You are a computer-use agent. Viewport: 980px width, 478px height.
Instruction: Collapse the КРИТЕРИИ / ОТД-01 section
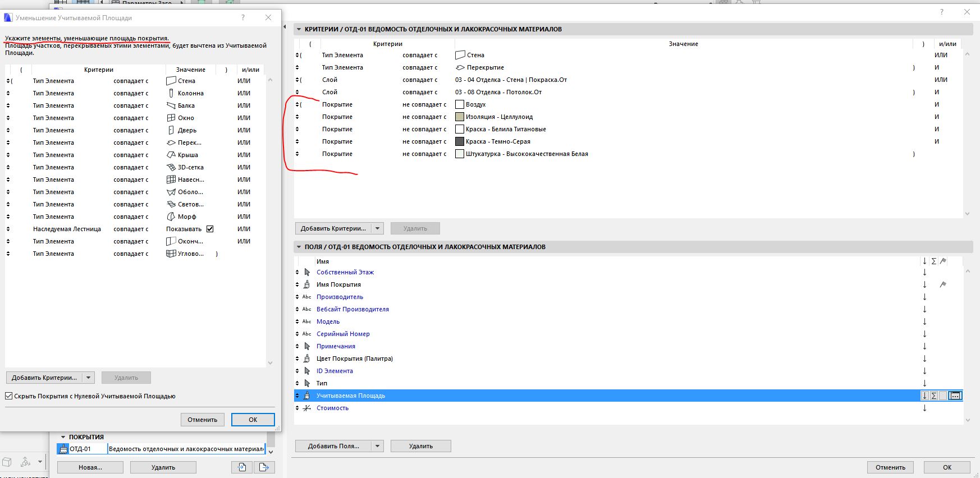(x=299, y=29)
